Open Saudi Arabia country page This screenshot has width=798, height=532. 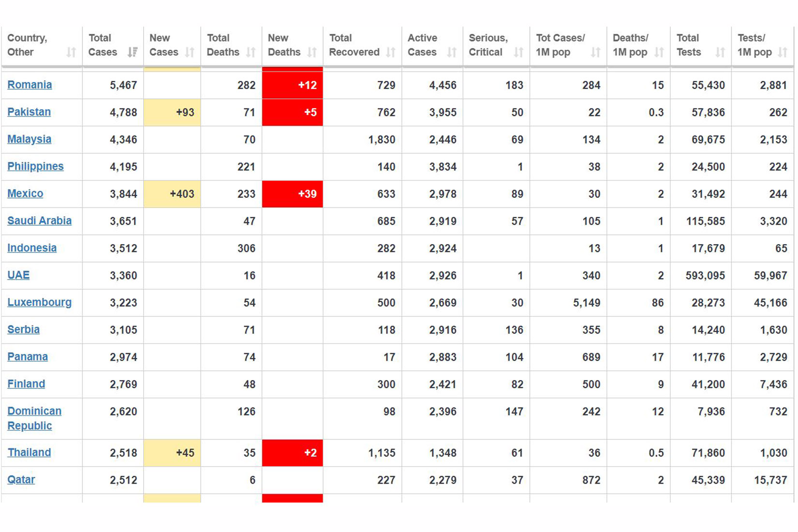(x=39, y=221)
